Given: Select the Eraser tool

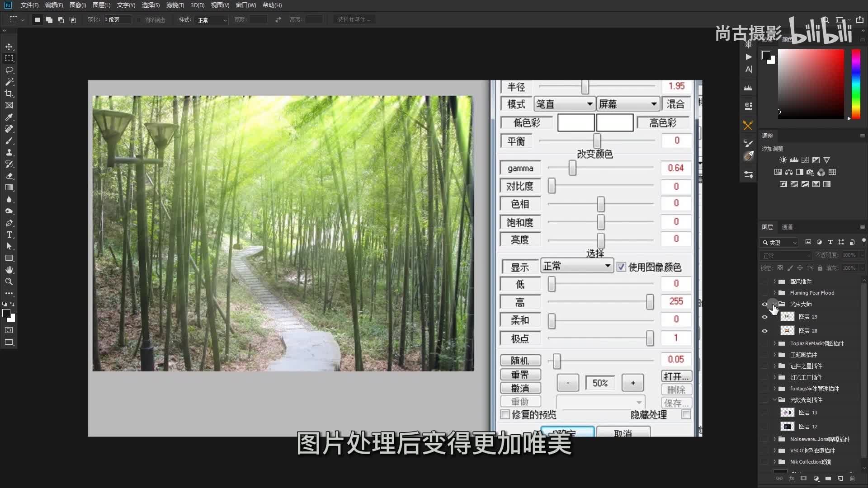Looking at the screenshot, I should tap(9, 176).
